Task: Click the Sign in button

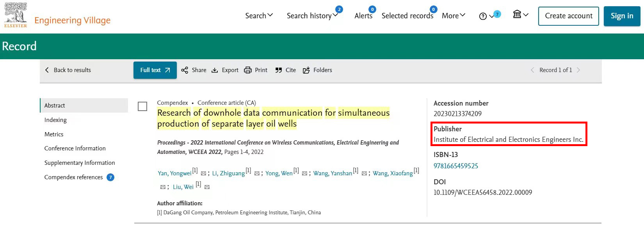Action: click(622, 16)
